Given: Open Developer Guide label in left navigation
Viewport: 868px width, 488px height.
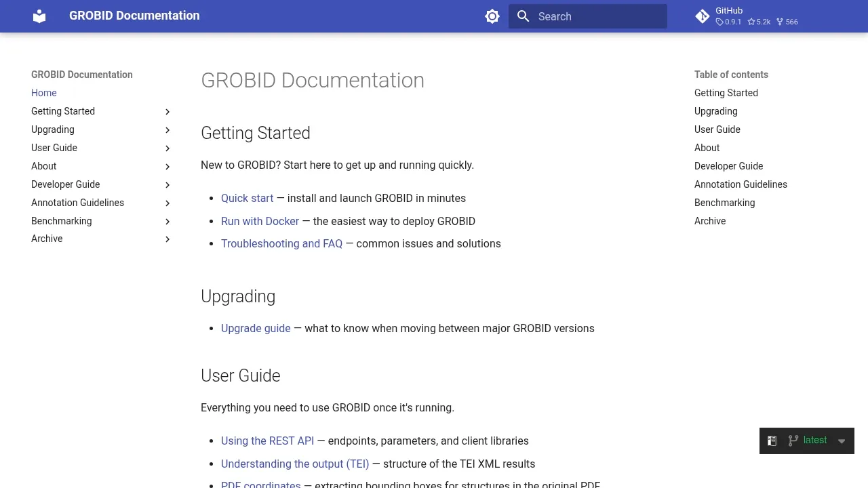Looking at the screenshot, I should point(65,184).
